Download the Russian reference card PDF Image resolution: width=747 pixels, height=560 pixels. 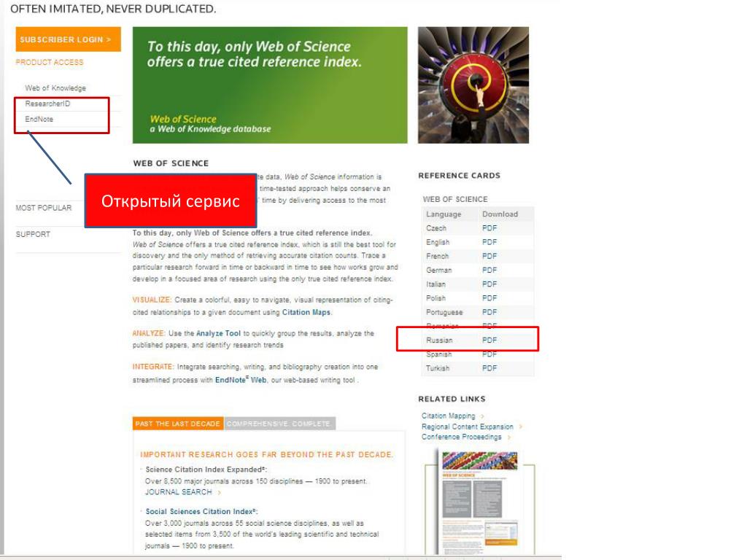coord(489,340)
